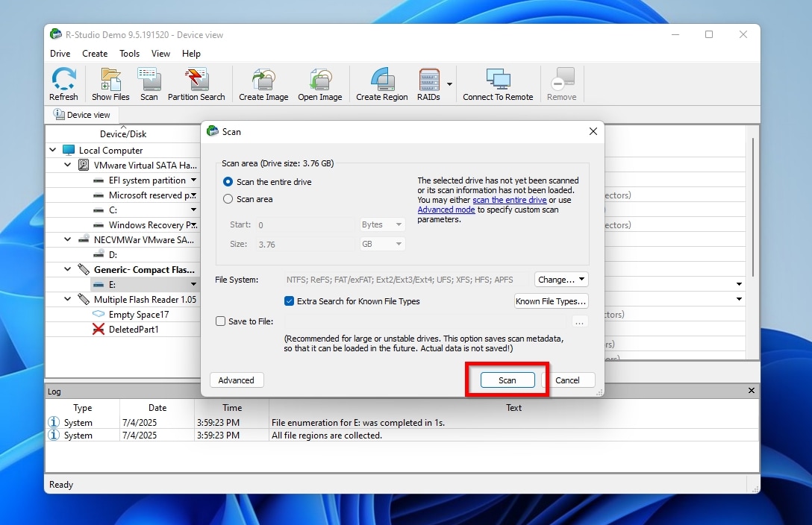Start Partition Search from the toolbar
812x525 pixels.
[x=196, y=84]
